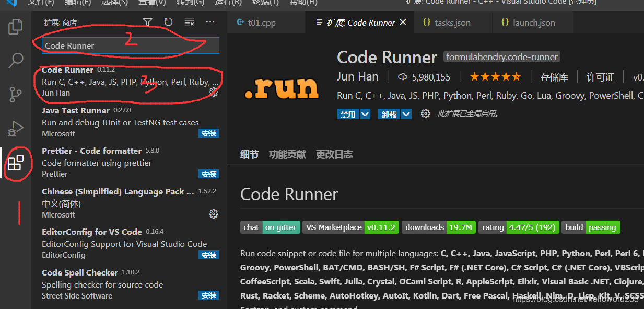The height and width of the screenshot is (309, 644).
Task: Click the Jun Han publisher link
Action: 358,77
